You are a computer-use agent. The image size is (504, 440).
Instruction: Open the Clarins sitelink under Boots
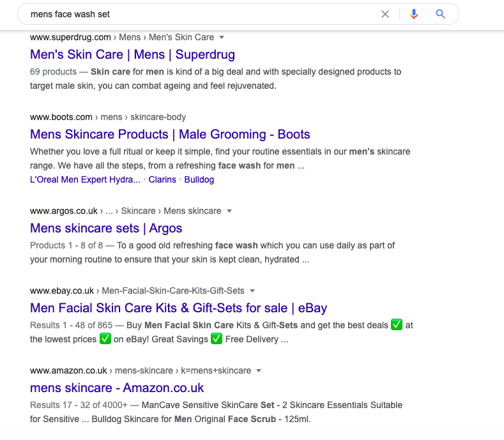[x=162, y=180]
